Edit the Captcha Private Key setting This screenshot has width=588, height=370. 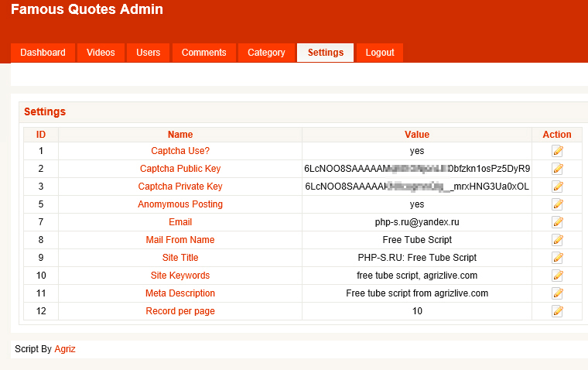point(557,187)
